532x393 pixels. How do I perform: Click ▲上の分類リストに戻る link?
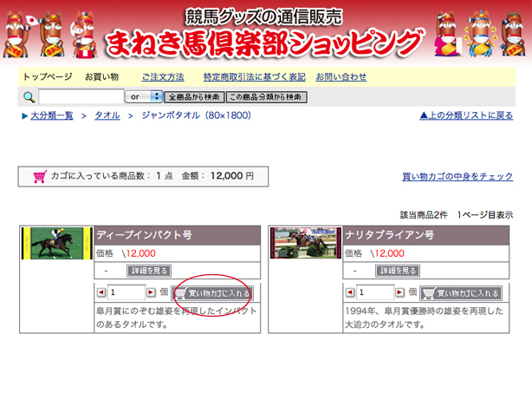pyautogui.click(x=466, y=116)
